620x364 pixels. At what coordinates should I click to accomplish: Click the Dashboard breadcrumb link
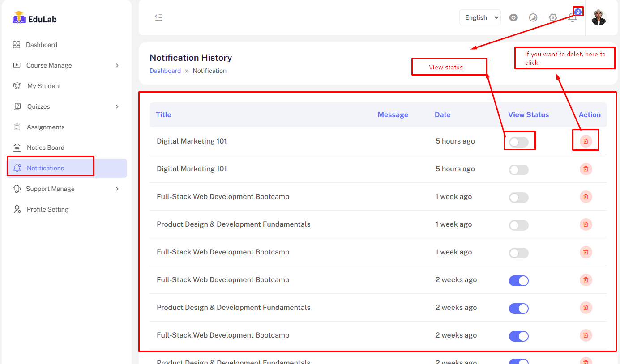pyautogui.click(x=165, y=71)
